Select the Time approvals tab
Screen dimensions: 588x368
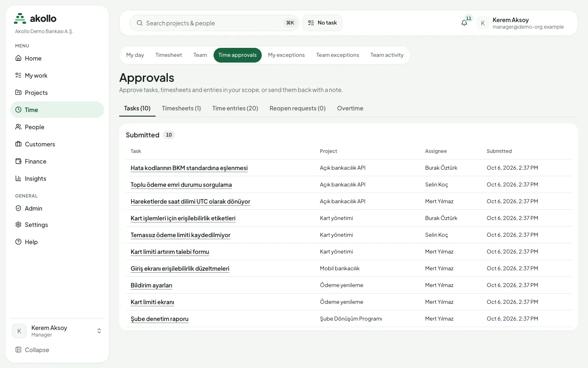tap(238, 55)
